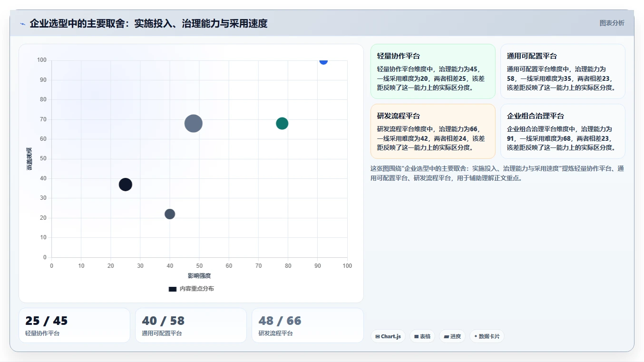The width and height of the screenshot is (644, 362).
Task: Click the page title 企业选型中的主要取舍
Action: click(148, 23)
